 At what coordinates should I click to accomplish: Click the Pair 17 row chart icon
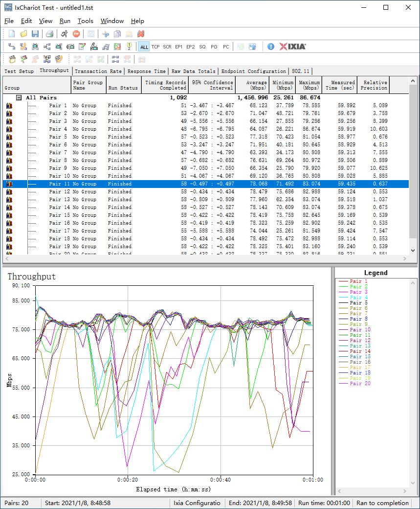pos(9,231)
